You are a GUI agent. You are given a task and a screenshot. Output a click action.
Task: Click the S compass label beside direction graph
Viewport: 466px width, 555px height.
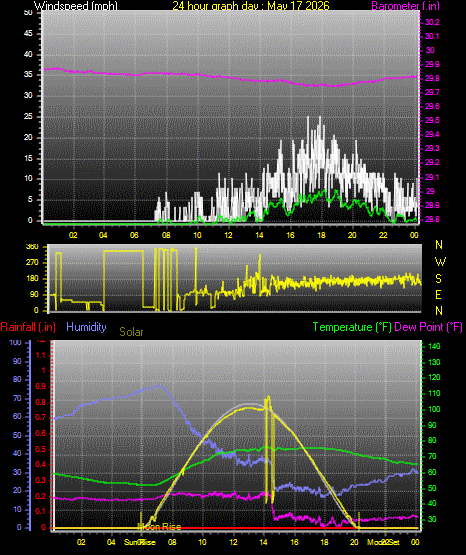[438, 279]
